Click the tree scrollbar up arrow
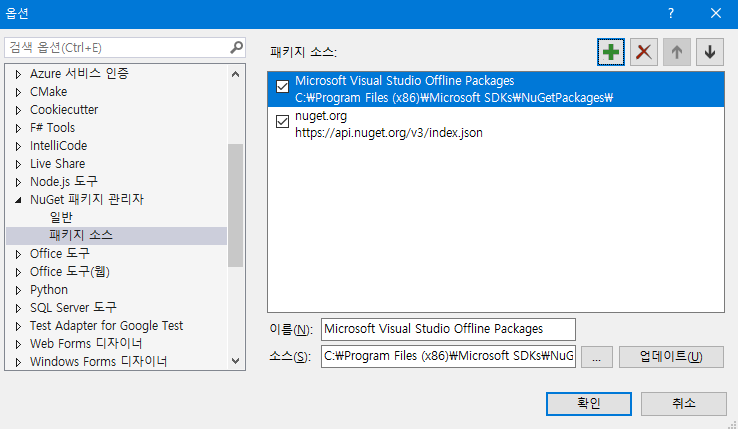Image resolution: width=738 pixels, height=429 pixels. [236, 74]
